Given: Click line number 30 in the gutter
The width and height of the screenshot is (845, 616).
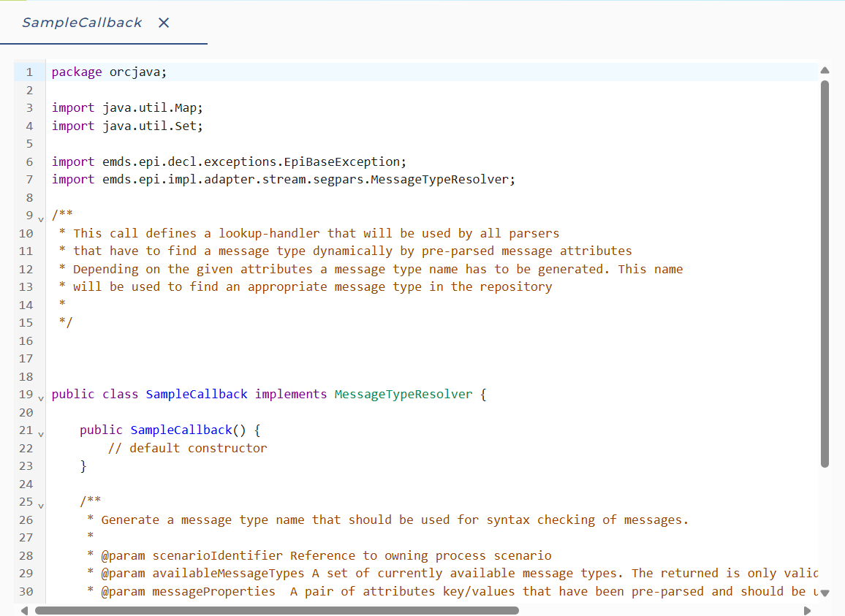Looking at the screenshot, I should [x=26, y=592].
